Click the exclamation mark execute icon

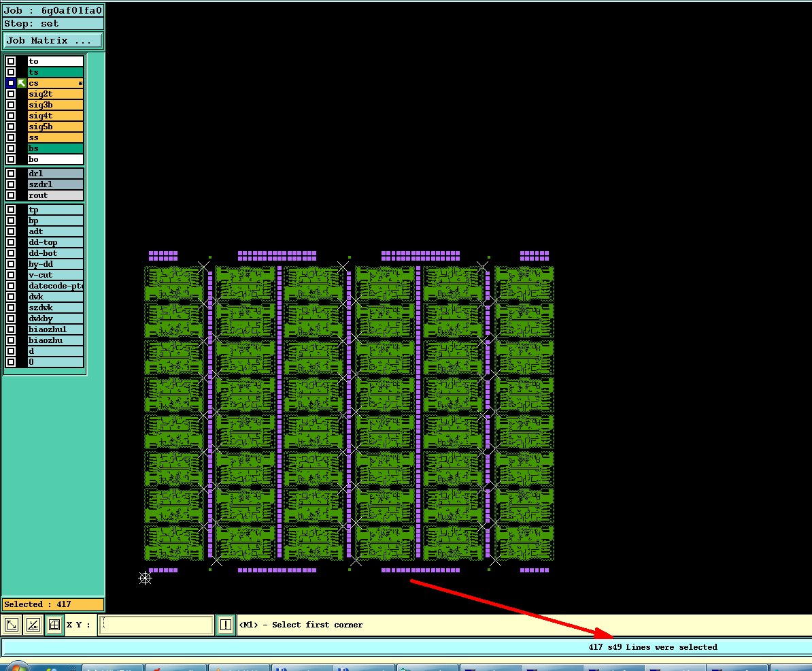(x=225, y=624)
